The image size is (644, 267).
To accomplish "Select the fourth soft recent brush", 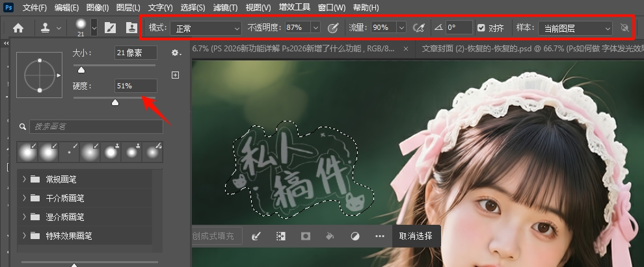I will tap(90, 152).
